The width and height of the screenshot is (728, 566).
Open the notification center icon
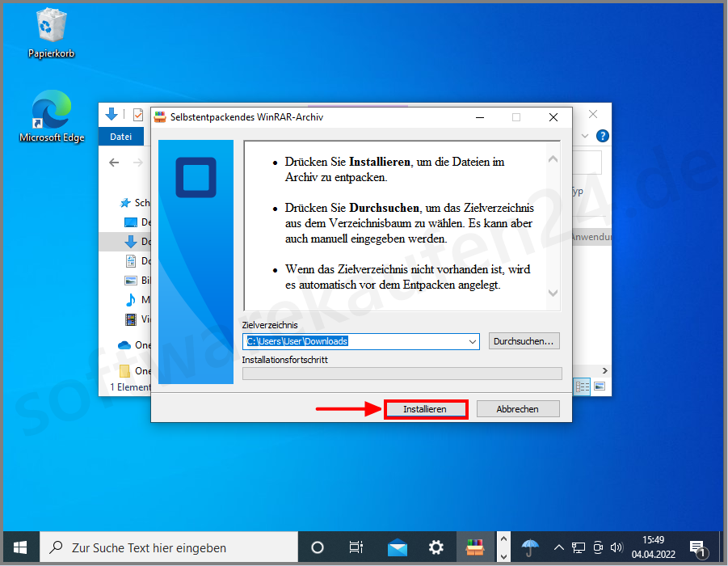point(698,549)
